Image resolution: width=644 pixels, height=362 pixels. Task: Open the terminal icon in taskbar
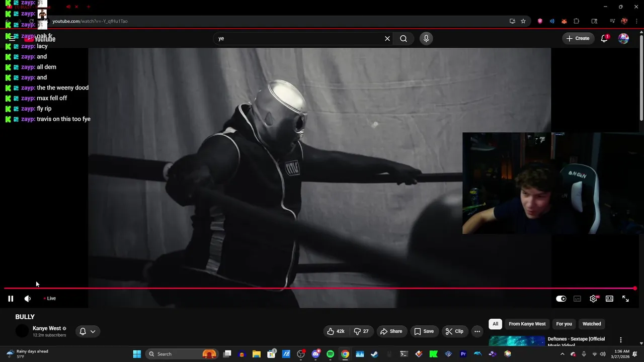click(x=404, y=354)
